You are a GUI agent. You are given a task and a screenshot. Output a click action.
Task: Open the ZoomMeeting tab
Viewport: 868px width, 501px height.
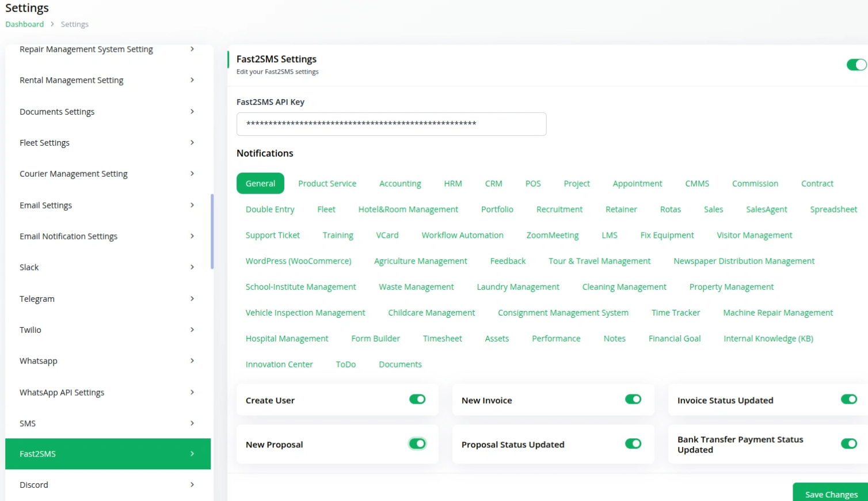[553, 235]
